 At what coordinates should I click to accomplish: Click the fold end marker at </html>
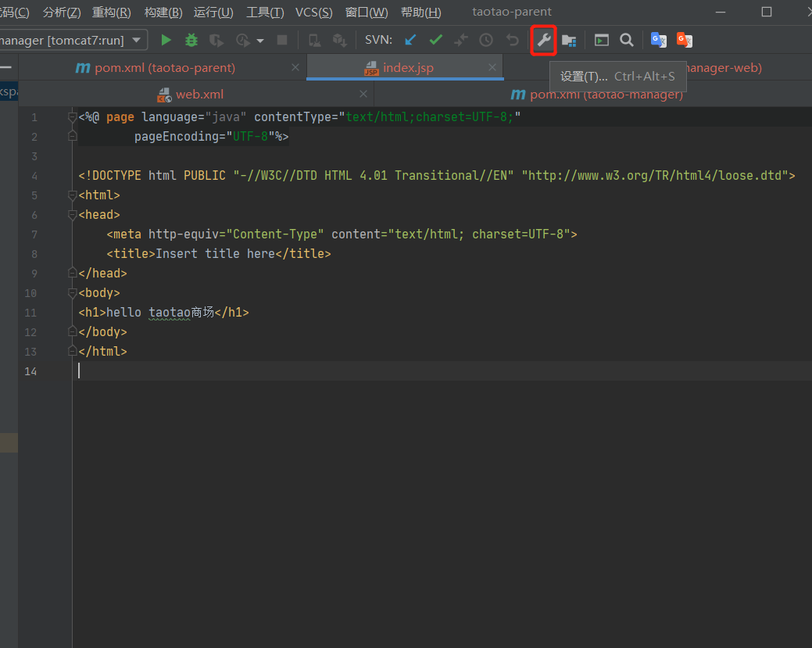point(73,351)
